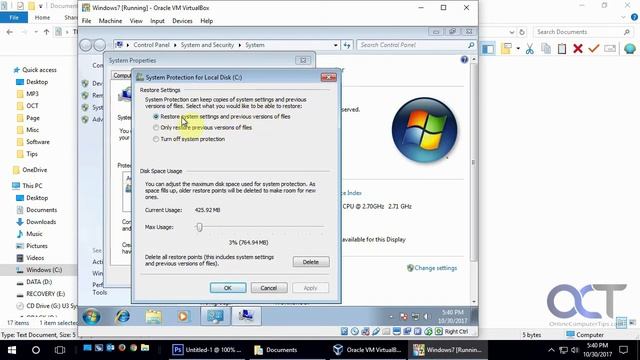
Task: Open Windows Media Player taskbar icon
Action: coord(183,317)
